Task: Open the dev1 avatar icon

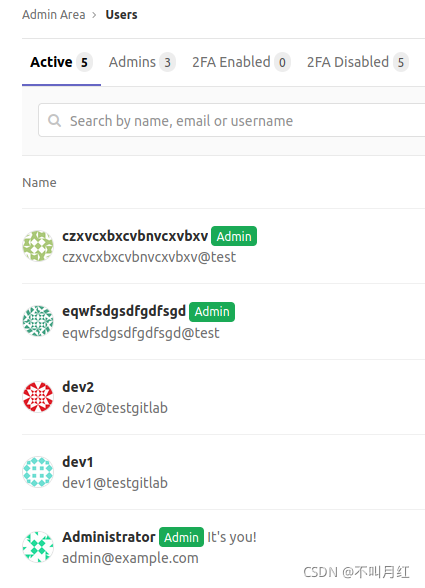Action: click(38, 472)
